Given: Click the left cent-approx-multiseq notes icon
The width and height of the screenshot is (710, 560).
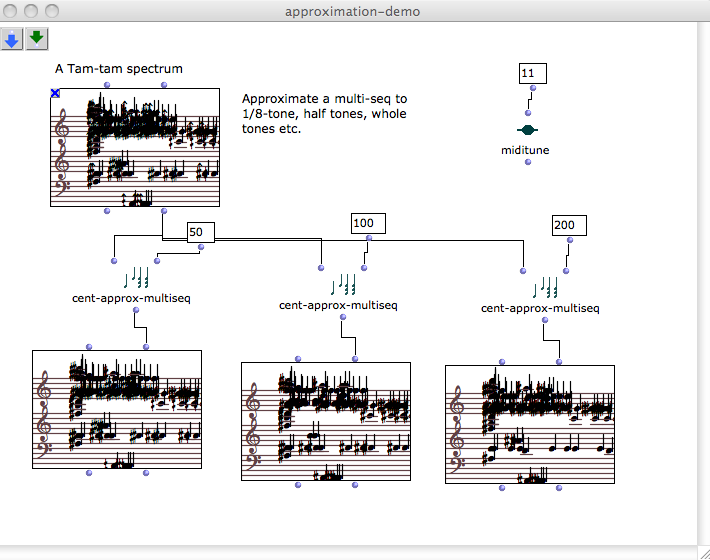Looking at the screenshot, I should [137, 278].
